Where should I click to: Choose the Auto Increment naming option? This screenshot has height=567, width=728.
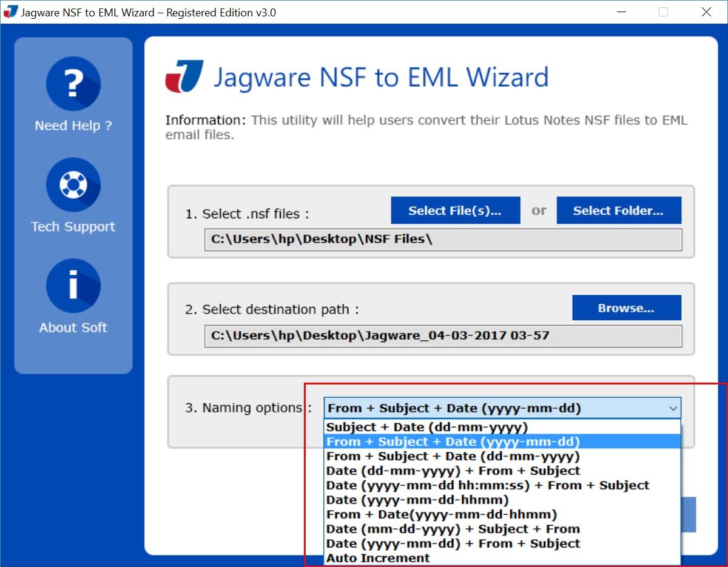[502, 558]
